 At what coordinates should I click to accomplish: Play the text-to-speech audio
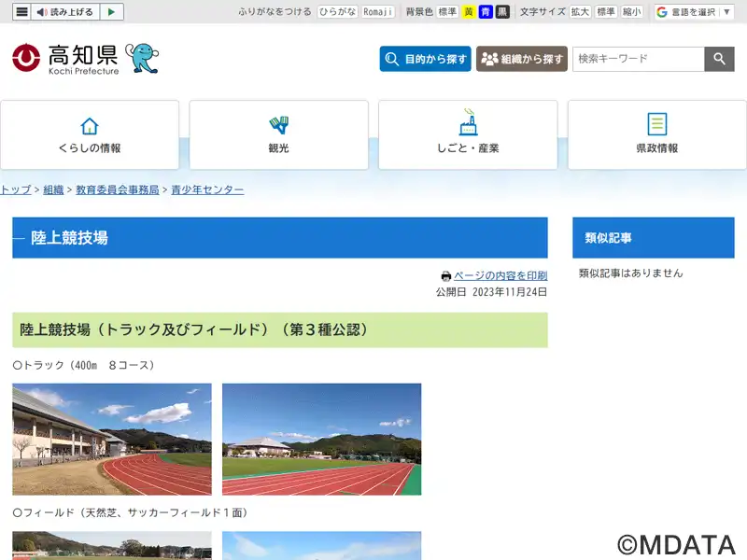pyautogui.click(x=111, y=12)
